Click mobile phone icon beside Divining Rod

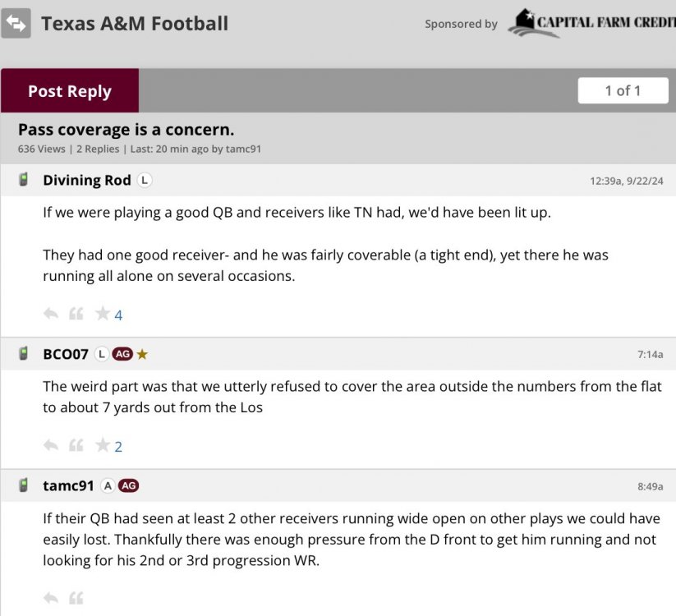[24, 180]
